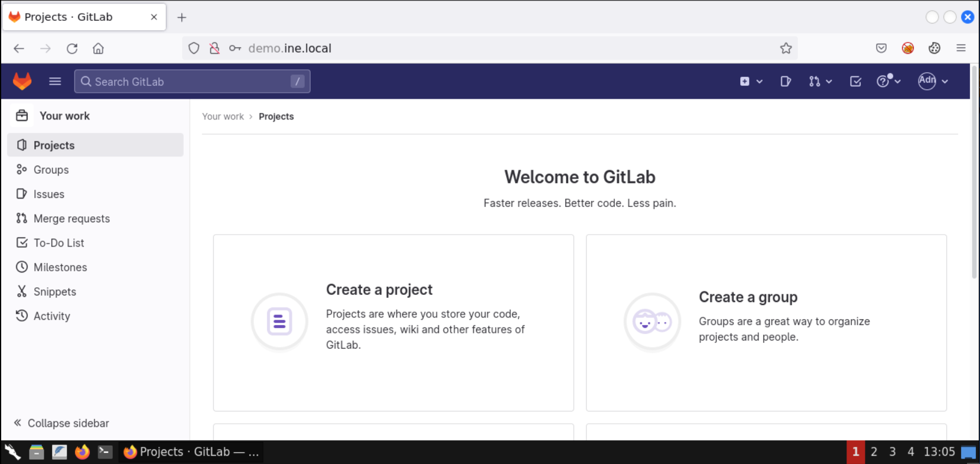Image resolution: width=980 pixels, height=464 pixels.
Task: Collapse the sidebar
Action: [x=61, y=423]
